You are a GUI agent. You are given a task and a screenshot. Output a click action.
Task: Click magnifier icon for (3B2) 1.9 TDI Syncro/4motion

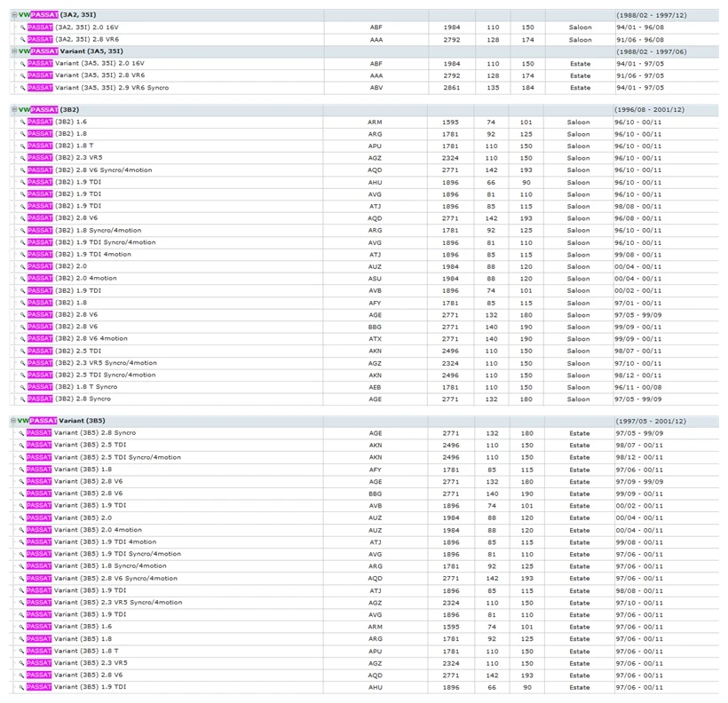point(22,243)
